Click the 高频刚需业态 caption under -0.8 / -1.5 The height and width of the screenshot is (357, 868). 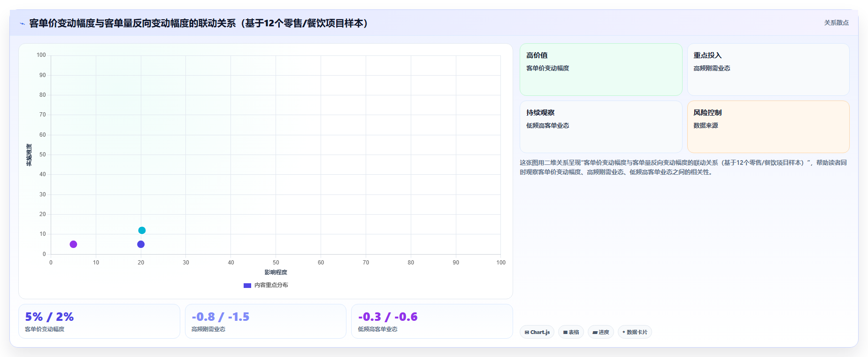coord(208,329)
